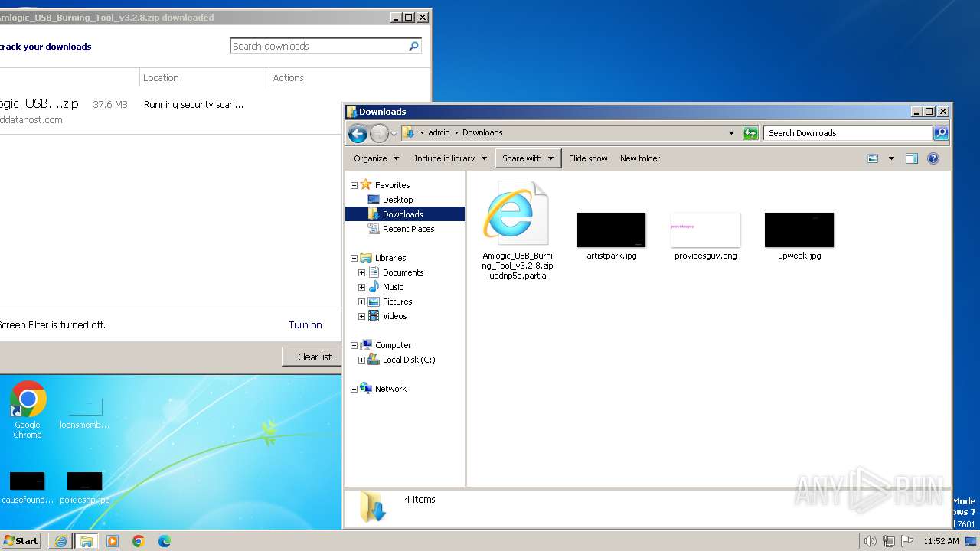Collapse the Favorites tree group
The width and height of the screenshot is (980, 551).
(354, 185)
